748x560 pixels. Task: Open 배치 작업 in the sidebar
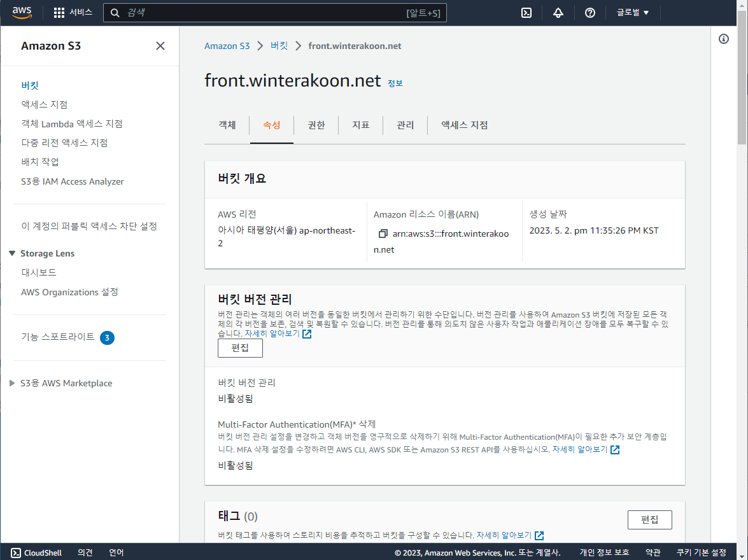40,162
